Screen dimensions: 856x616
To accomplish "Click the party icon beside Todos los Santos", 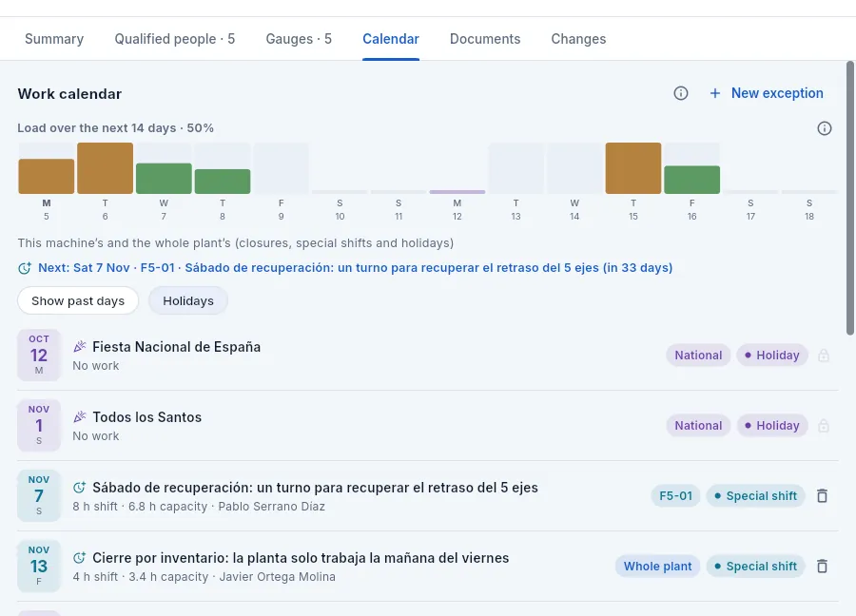I will click(x=80, y=417).
